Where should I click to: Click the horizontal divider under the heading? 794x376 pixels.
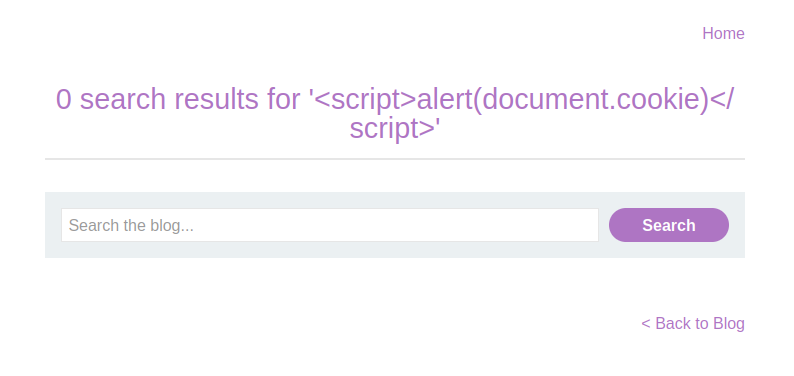[x=394, y=159]
